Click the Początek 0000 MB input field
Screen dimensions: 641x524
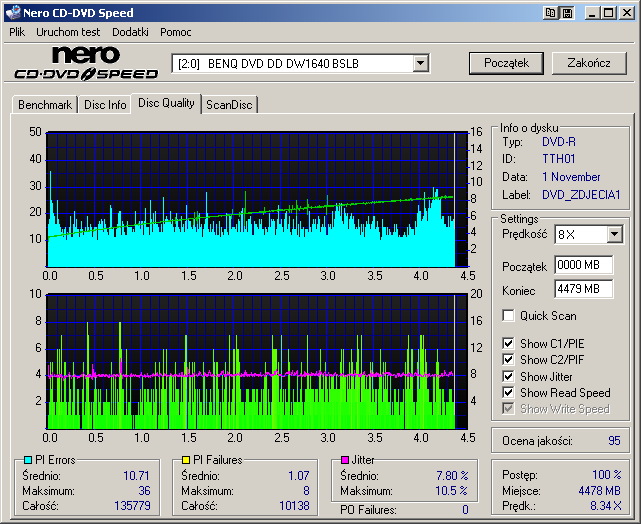point(584,265)
